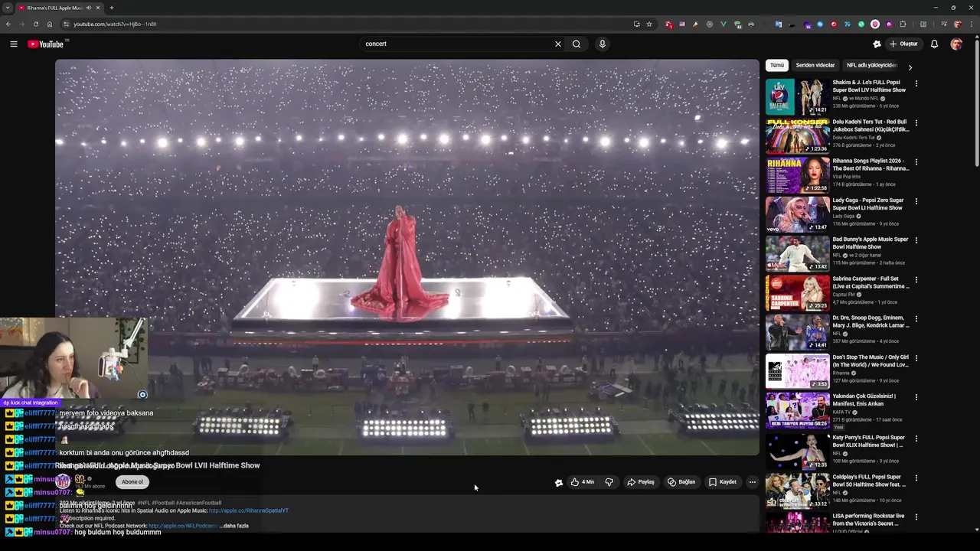Image resolution: width=980 pixels, height=551 pixels.
Task: Open the Chrome profile avatar in toolbar
Action: (x=957, y=24)
